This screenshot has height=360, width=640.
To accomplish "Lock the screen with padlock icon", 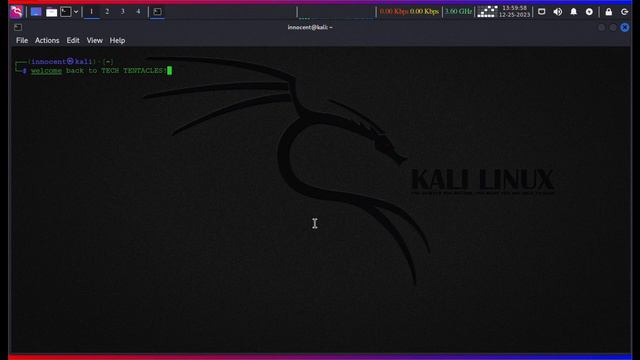I will 609,12.
